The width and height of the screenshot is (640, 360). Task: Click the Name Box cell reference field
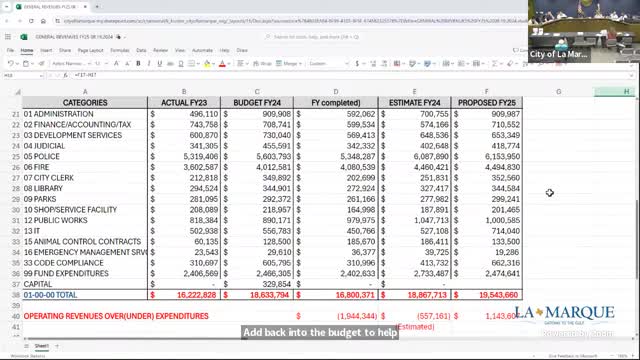click(x=23, y=76)
